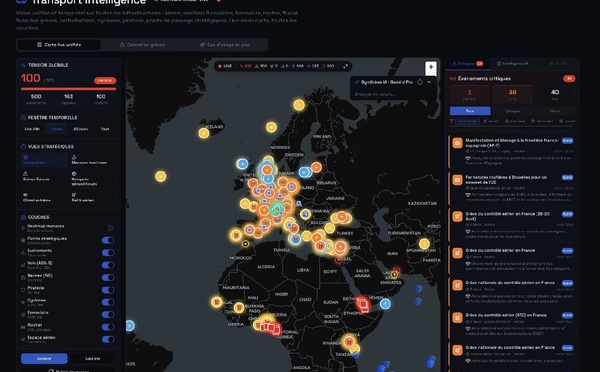Click the blue marker east of Yemen
This screenshot has height=372, width=600.
point(385,304)
